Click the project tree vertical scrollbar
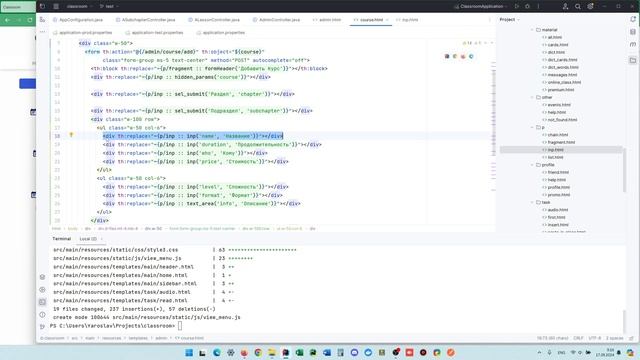The height and width of the screenshot is (360, 640). [624, 169]
